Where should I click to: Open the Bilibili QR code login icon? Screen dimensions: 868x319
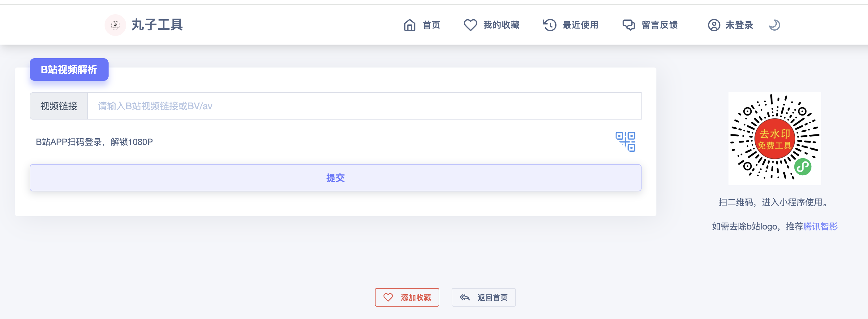625,142
